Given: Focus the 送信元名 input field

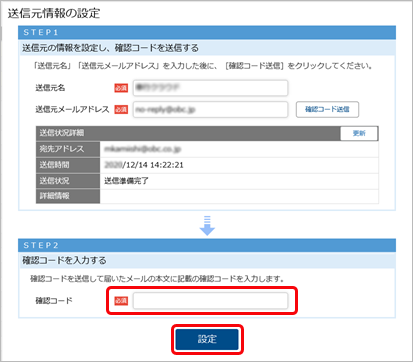Looking at the screenshot, I should 210,88.
